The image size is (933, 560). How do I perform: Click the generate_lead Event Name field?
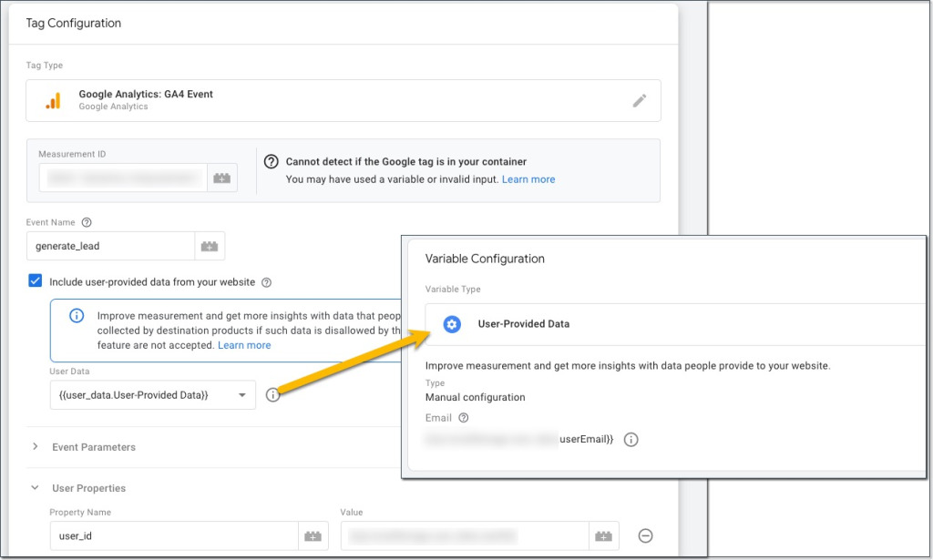tap(111, 246)
